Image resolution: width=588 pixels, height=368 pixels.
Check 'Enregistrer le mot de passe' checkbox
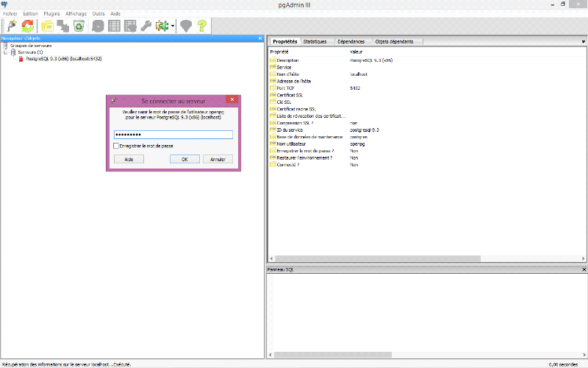pos(116,146)
